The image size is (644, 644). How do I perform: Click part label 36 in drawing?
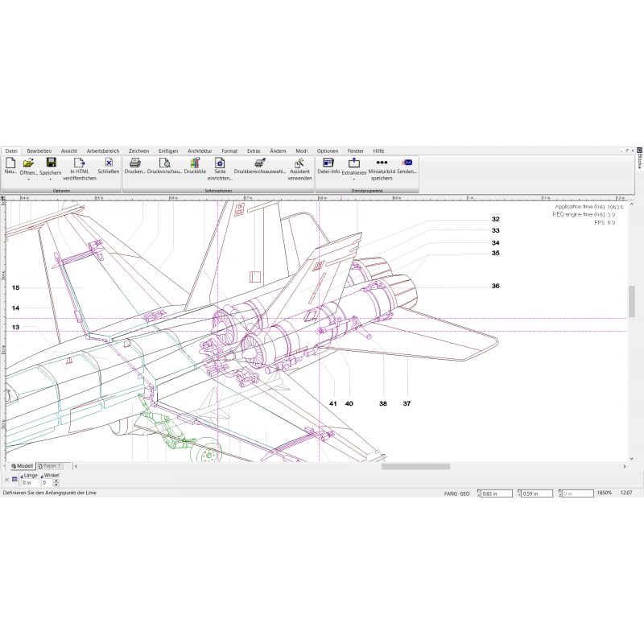click(x=495, y=286)
